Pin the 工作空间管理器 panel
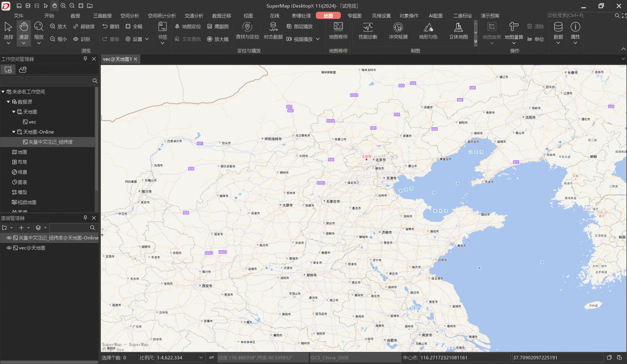This screenshot has width=627, height=364. point(85,59)
